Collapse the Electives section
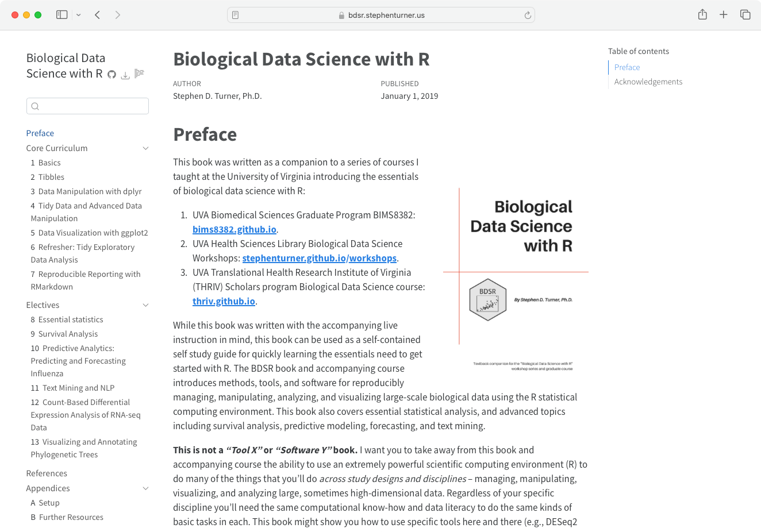Image resolution: width=761 pixels, height=532 pixels. tap(145, 305)
